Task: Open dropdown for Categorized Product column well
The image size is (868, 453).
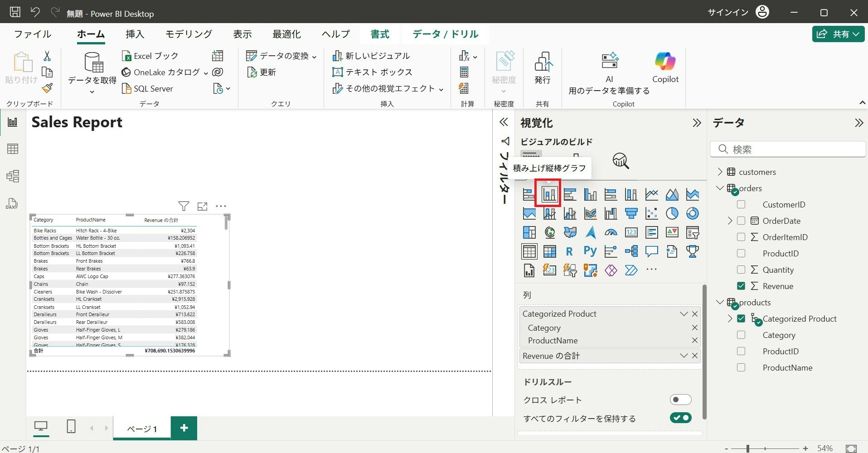Action: tap(684, 314)
